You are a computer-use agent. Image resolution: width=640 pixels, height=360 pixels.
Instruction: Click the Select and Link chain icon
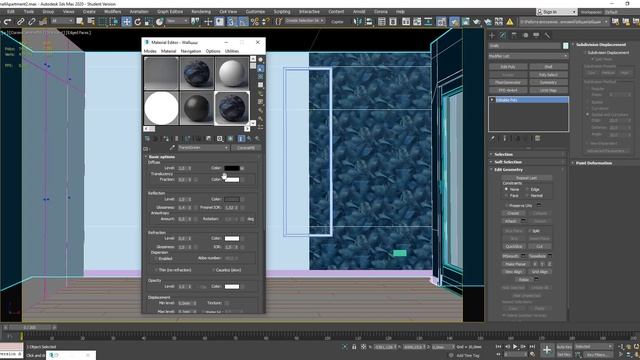click(20, 22)
